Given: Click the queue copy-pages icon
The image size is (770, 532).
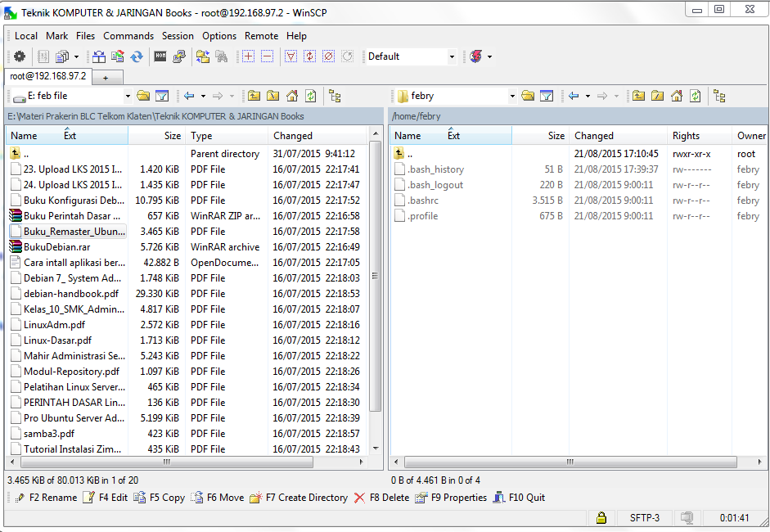Looking at the screenshot, I should (62, 56).
